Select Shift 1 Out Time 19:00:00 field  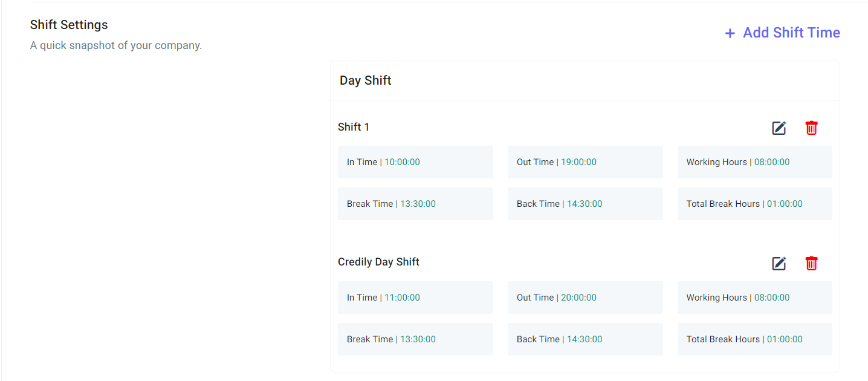click(585, 162)
